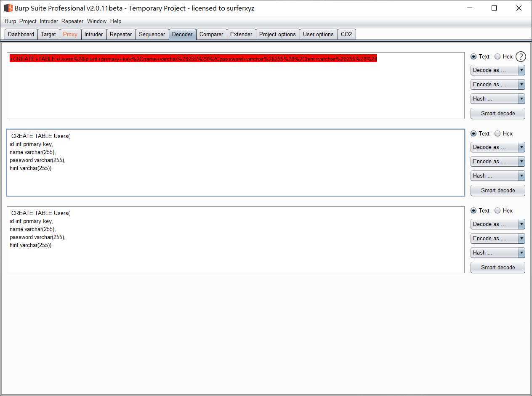The width and height of the screenshot is (532, 396).
Task: Click 'name varchar(255),' in third panel
Action: [32, 229]
